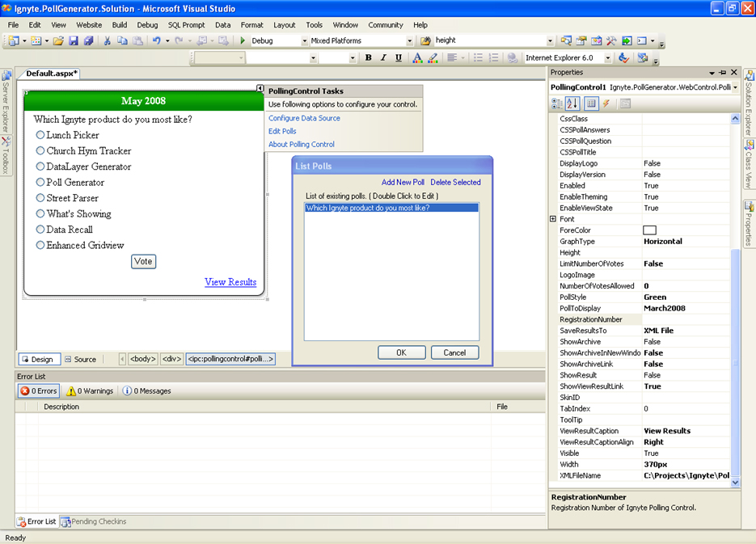Viewport: 756px width, 544px height.
Task: Click the Add New Item icon
Action: (x=36, y=41)
